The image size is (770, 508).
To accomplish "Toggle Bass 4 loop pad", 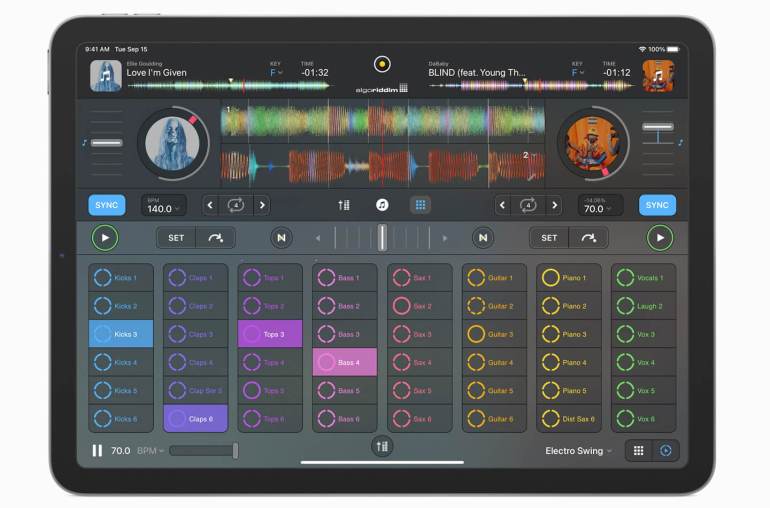I will pos(345,362).
